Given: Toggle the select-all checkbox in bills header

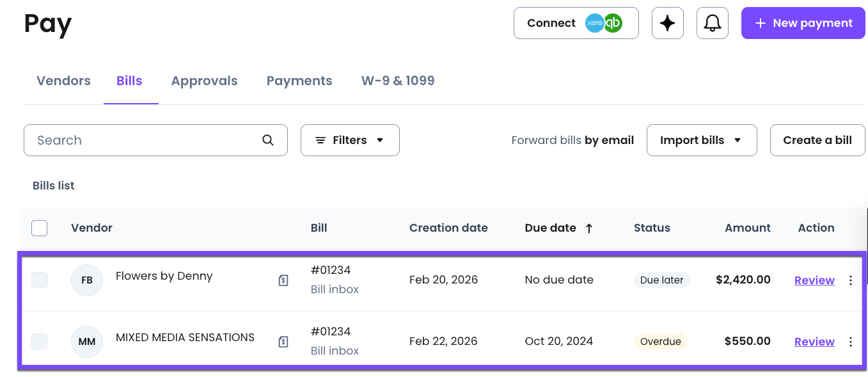Looking at the screenshot, I should point(39,228).
